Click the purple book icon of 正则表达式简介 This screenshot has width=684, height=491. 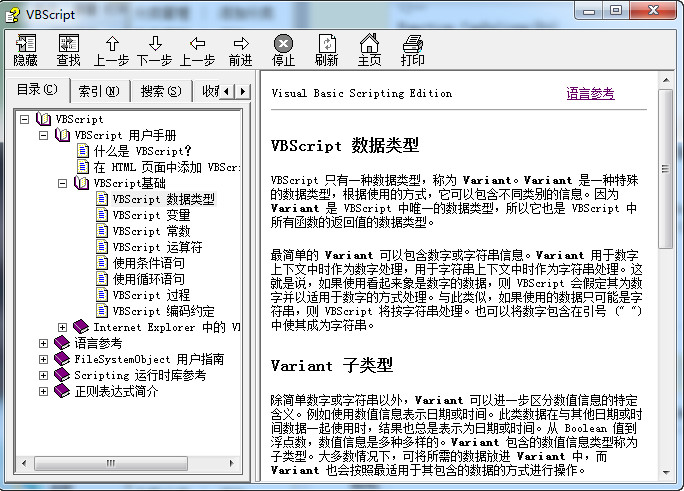point(62,391)
